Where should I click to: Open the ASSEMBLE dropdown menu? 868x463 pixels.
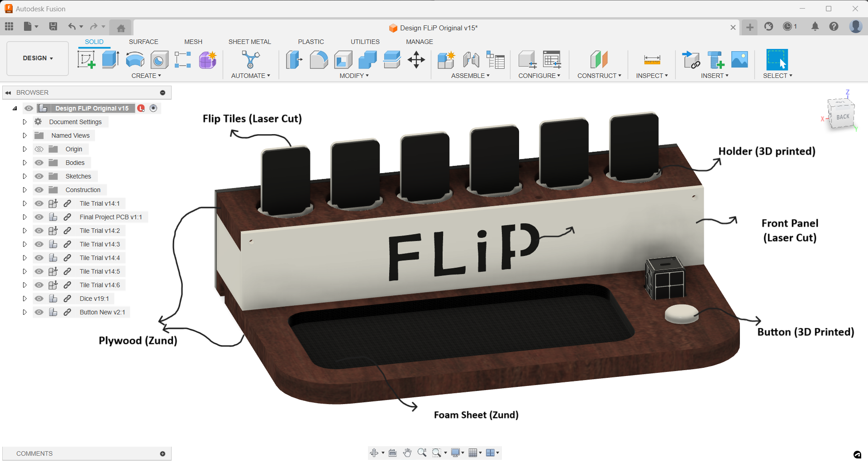470,76
